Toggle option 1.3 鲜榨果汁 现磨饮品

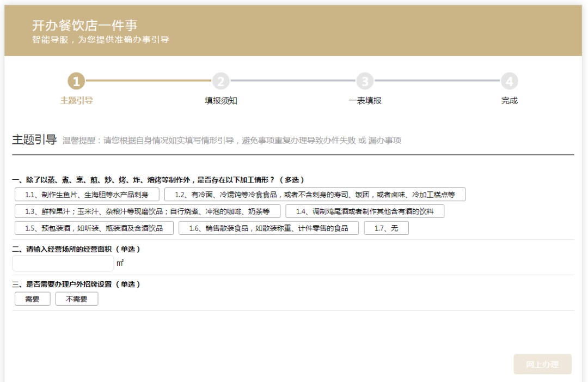pyautogui.click(x=147, y=211)
